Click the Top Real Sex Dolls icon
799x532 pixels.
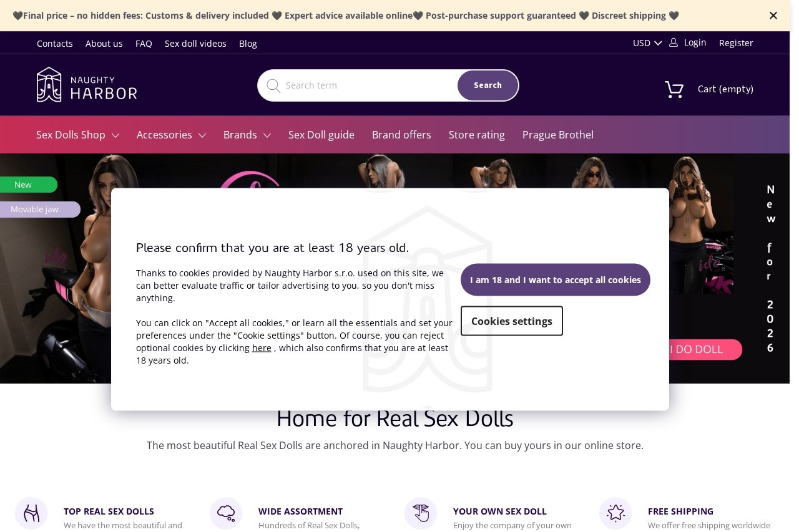(31, 513)
